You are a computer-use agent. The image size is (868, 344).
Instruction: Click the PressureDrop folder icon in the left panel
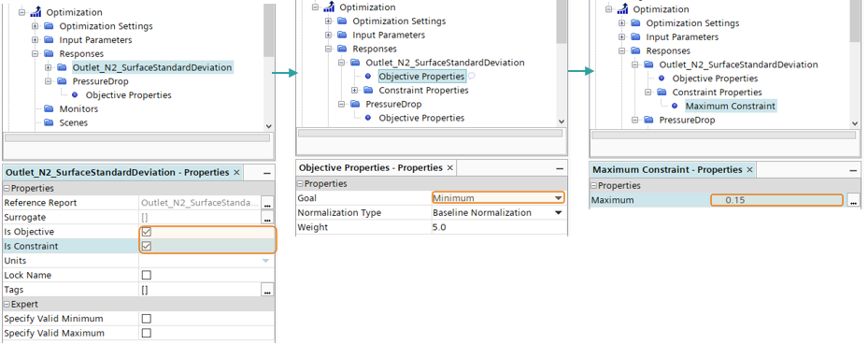point(62,81)
